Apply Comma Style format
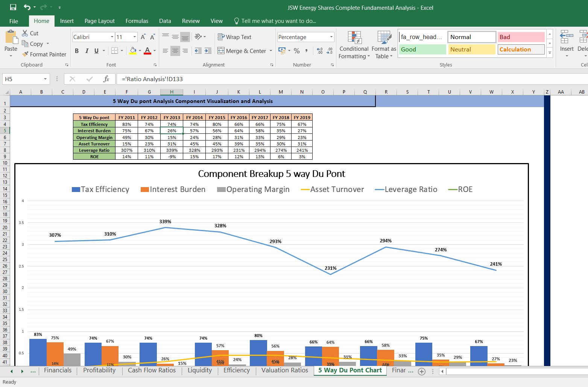The height and width of the screenshot is (387, 588). 307,51
